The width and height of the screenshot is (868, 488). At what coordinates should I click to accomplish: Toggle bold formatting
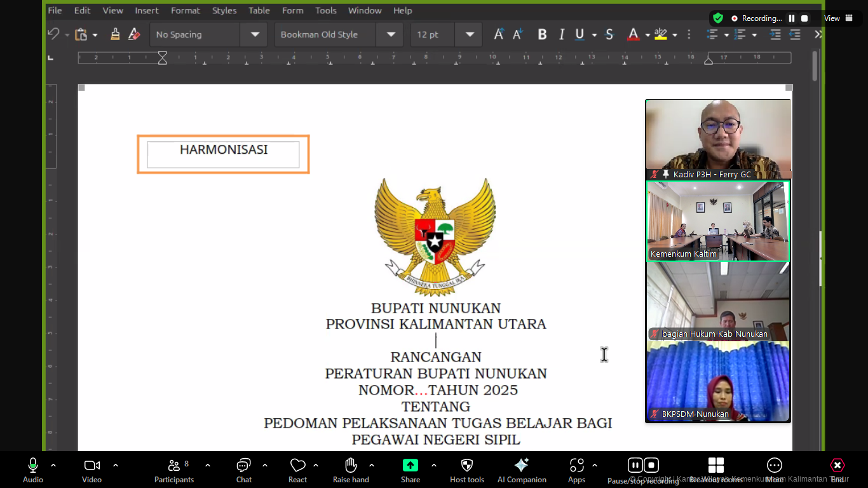point(542,34)
